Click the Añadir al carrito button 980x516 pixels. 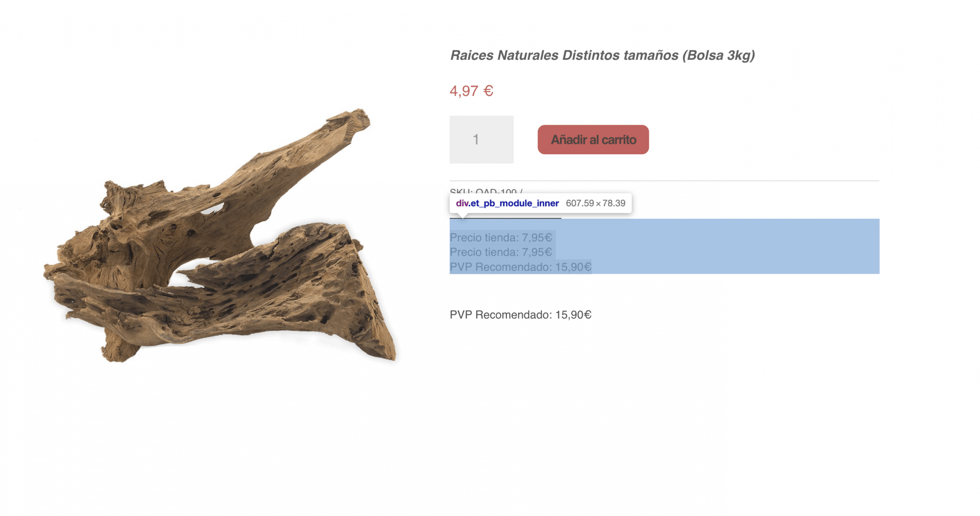[x=593, y=140]
